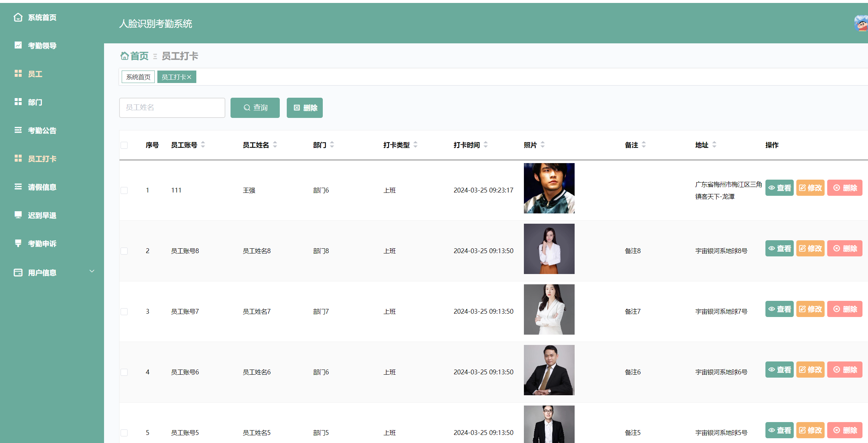Image resolution: width=868 pixels, height=443 pixels.
Task: Click the breadcrumb home icon beside 首页
Action: tap(125, 56)
